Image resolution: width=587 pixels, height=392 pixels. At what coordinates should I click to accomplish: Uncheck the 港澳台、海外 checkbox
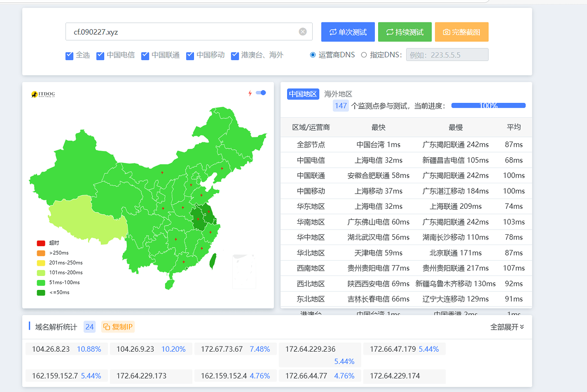(235, 56)
